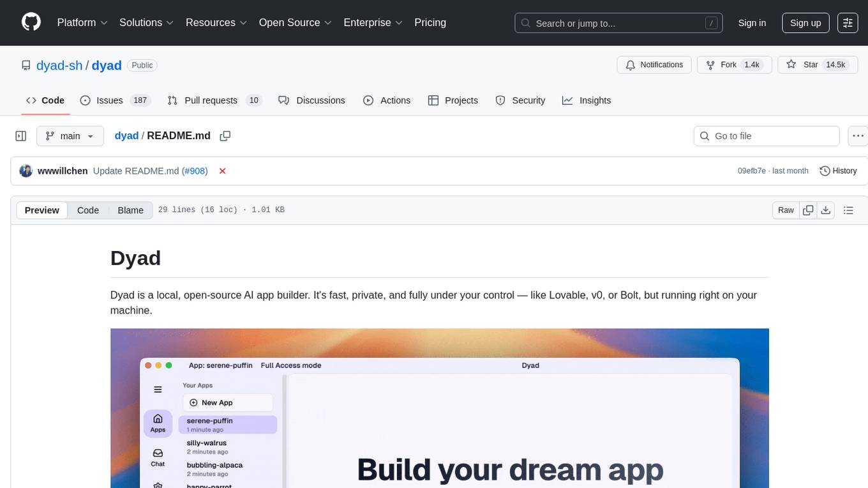The image size is (868, 488).
Task: Click the GitHub logo icon
Action: click(31, 22)
